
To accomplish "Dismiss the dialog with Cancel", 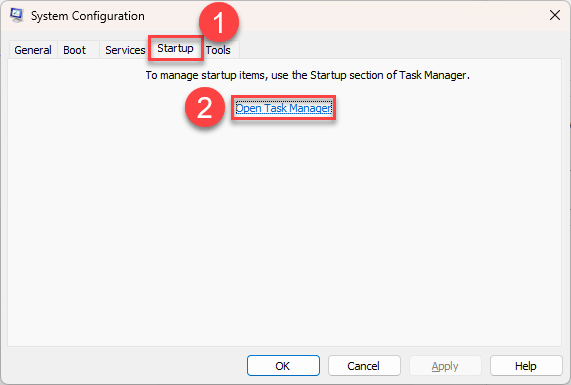I will pos(364,366).
